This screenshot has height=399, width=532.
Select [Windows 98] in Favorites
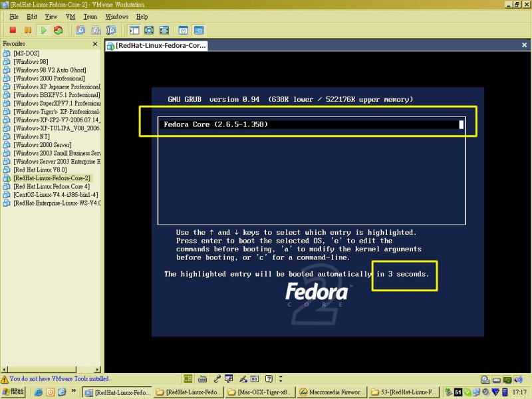[31, 62]
